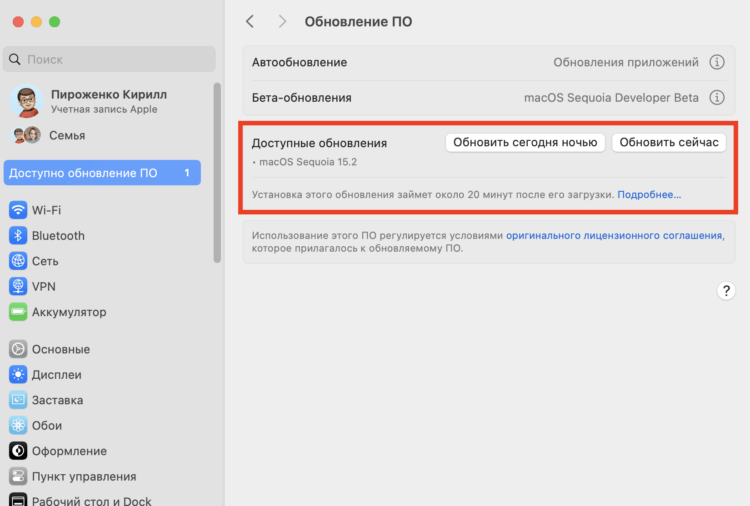The height and width of the screenshot is (506, 750).
Task: Click the Обновление ПО page title
Action: coord(358,22)
